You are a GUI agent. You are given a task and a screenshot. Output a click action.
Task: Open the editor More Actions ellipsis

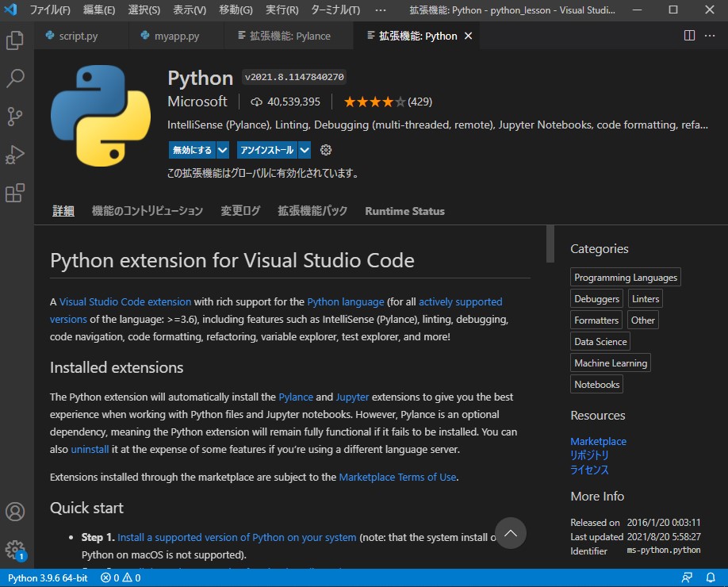click(x=710, y=36)
